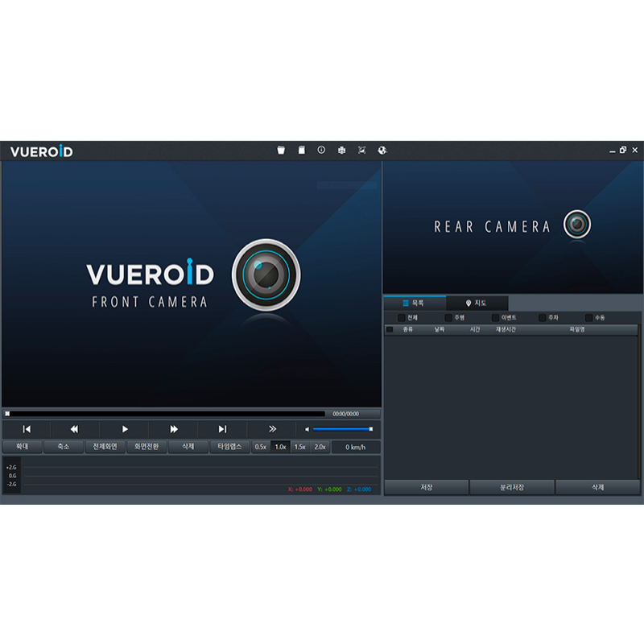
Task: Mute audio with the speaker icon
Action: coord(307,429)
